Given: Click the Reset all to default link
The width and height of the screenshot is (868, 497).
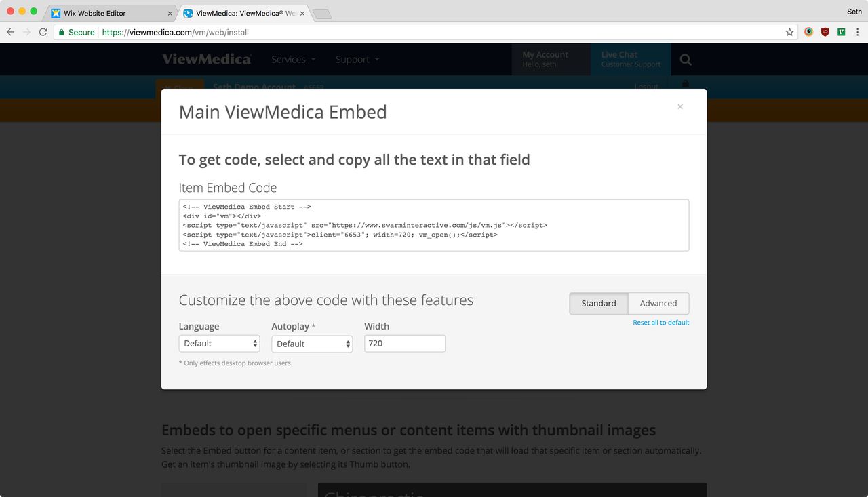Looking at the screenshot, I should tap(660, 322).
